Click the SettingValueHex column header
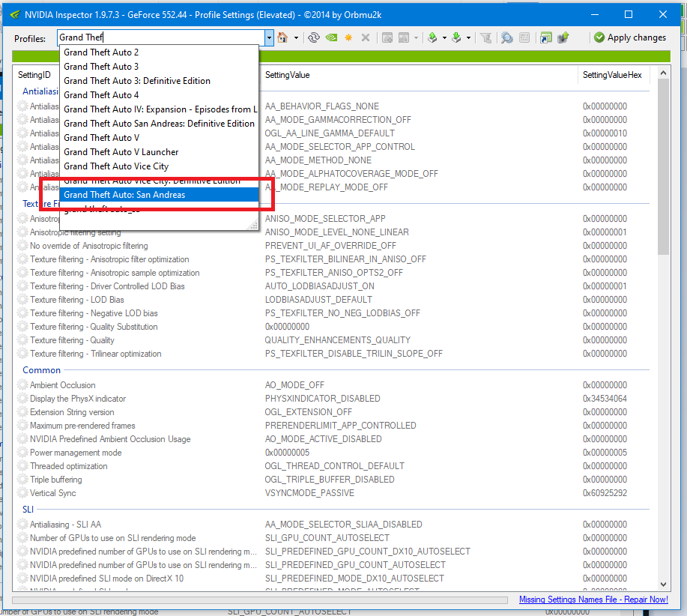This screenshot has width=687, height=616. [612, 75]
